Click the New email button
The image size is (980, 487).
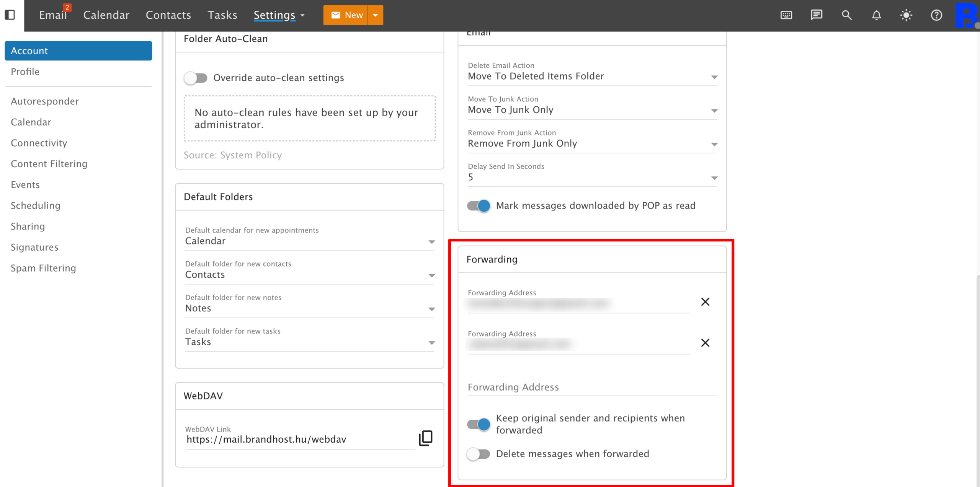click(346, 15)
